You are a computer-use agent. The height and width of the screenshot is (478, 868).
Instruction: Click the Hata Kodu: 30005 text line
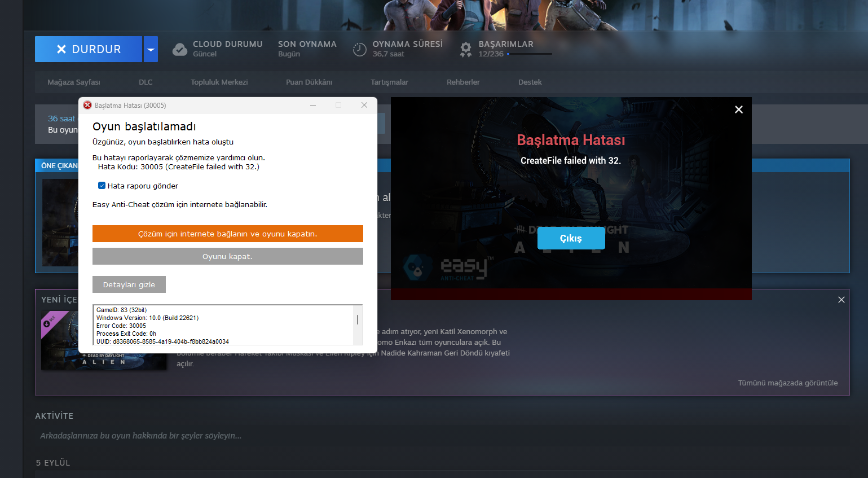pos(179,167)
